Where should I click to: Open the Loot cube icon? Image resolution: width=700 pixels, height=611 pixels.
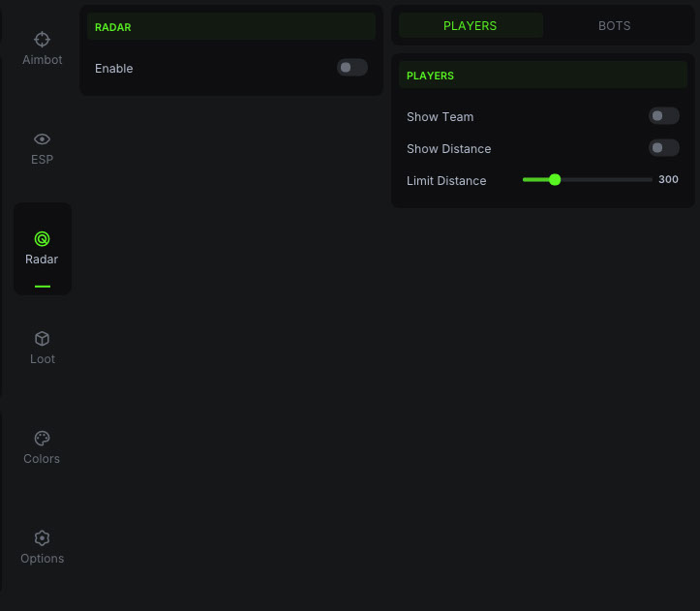[x=42, y=339]
